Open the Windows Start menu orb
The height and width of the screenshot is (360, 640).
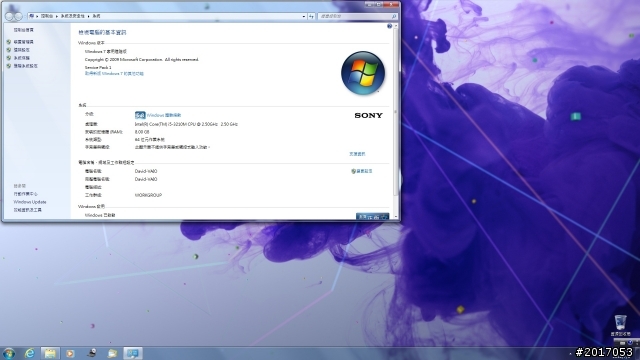8,353
